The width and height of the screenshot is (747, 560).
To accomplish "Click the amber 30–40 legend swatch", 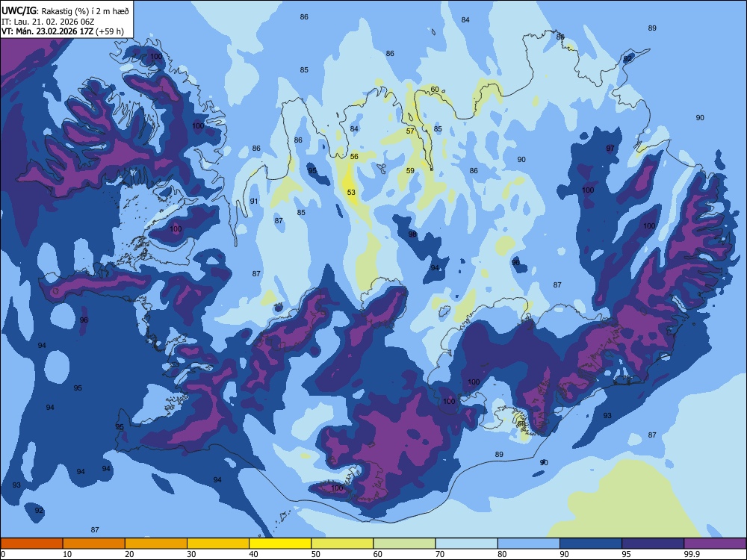I will pyautogui.click(x=218, y=544).
